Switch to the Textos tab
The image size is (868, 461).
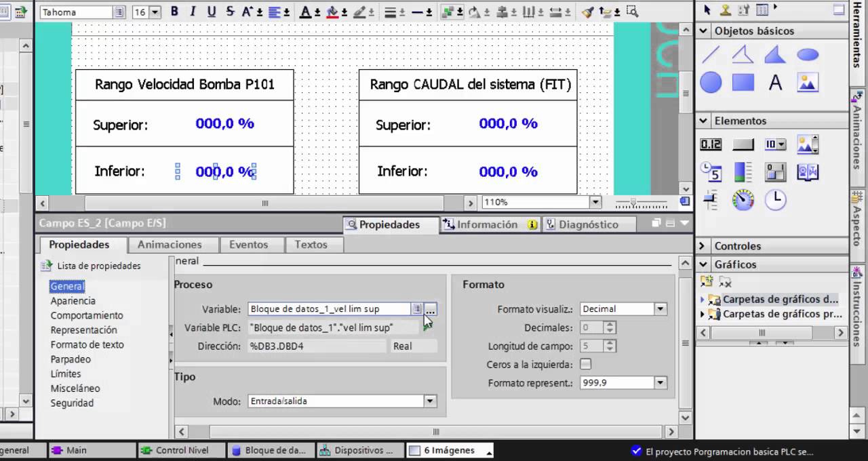coord(311,245)
